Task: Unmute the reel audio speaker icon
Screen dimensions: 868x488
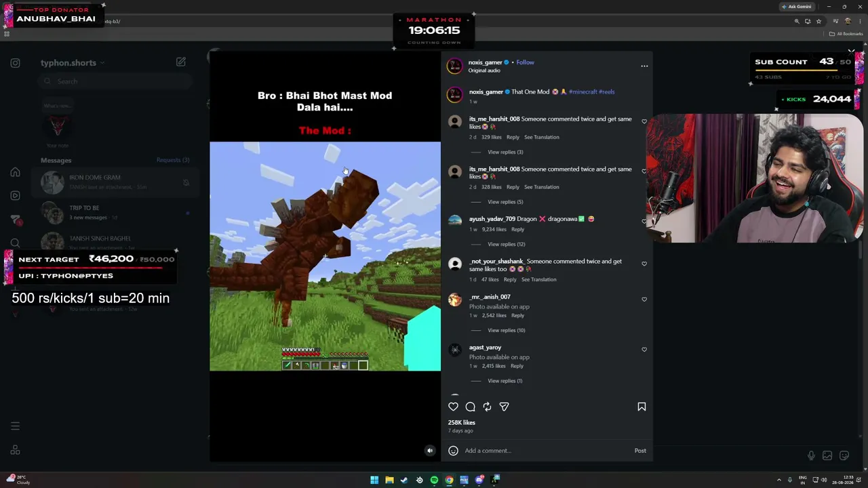Action: [429, 451]
